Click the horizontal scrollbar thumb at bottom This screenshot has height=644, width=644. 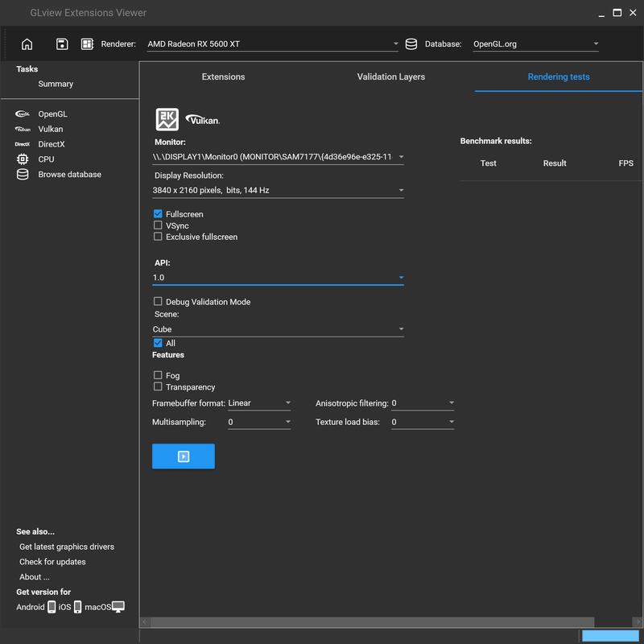[372, 621]
